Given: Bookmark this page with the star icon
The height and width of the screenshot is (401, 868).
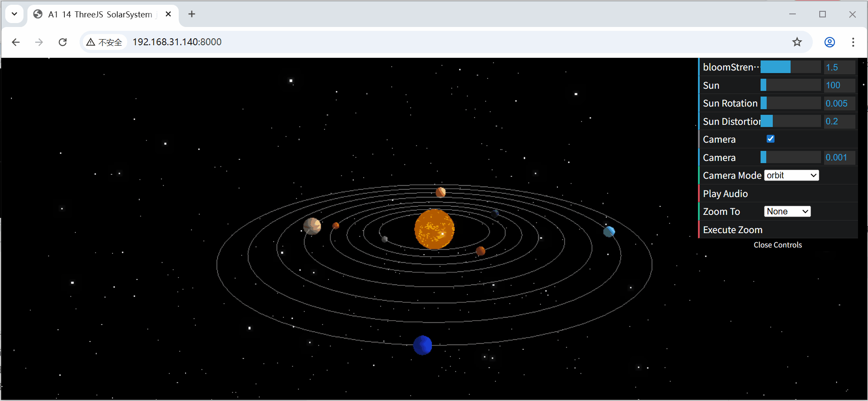Looking at the screenshot, I should click(x=797, y=42).
